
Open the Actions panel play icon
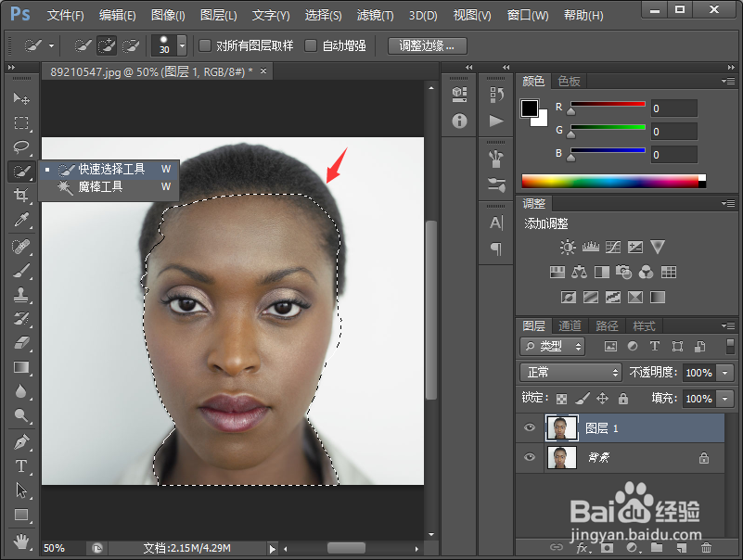tap(496, 121)
